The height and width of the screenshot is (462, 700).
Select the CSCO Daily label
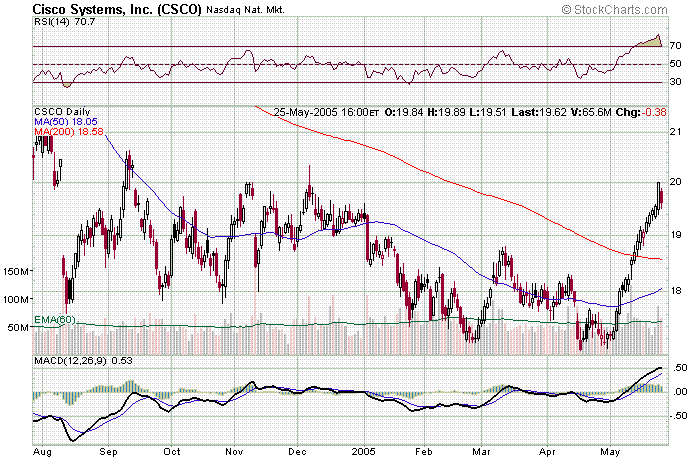point(62,112)
